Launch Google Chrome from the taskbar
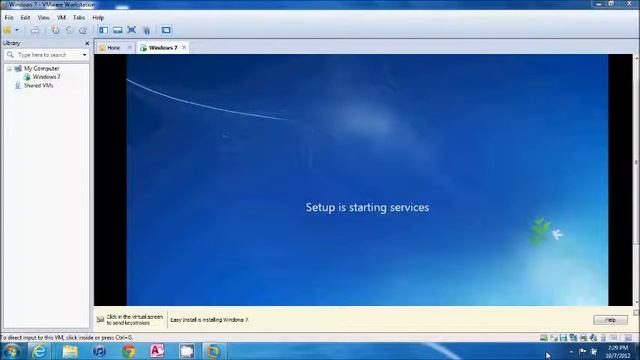Image resolution: width=640 pixels, height=360 pixels. (129, 351)
